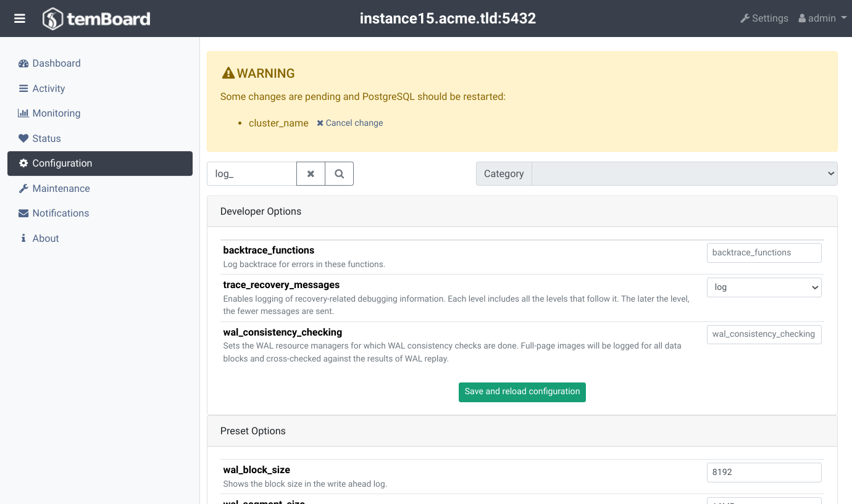Open the Monitoring section
This screenshot has width=852, height=504.
(x=49, y=114)
